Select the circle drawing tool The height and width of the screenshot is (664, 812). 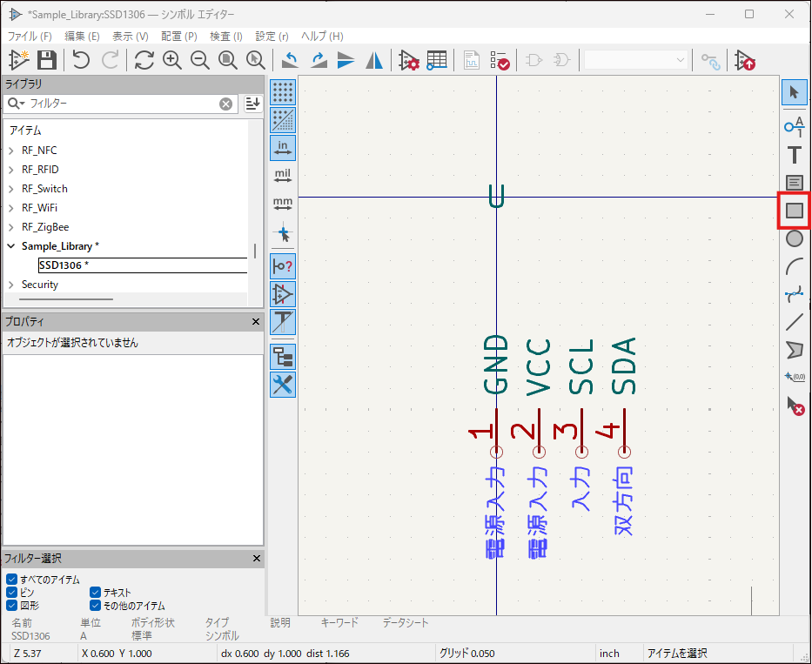coord(794,238)
